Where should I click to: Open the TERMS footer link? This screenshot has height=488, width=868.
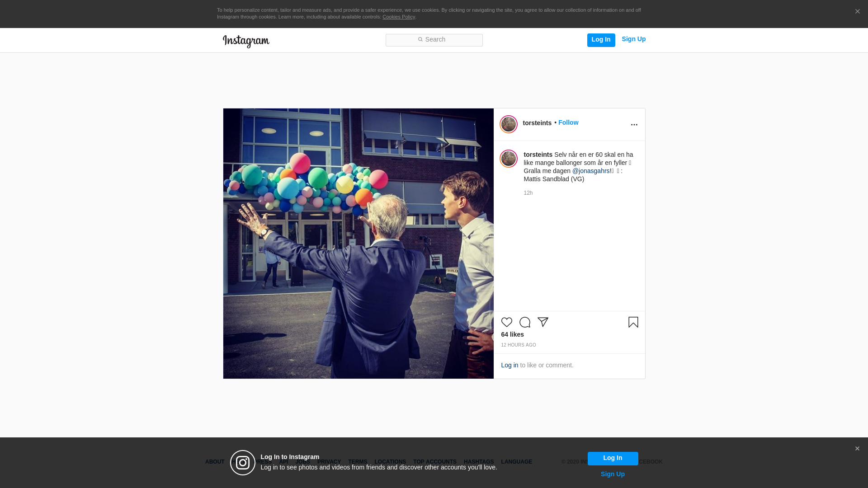pos(358,462)
